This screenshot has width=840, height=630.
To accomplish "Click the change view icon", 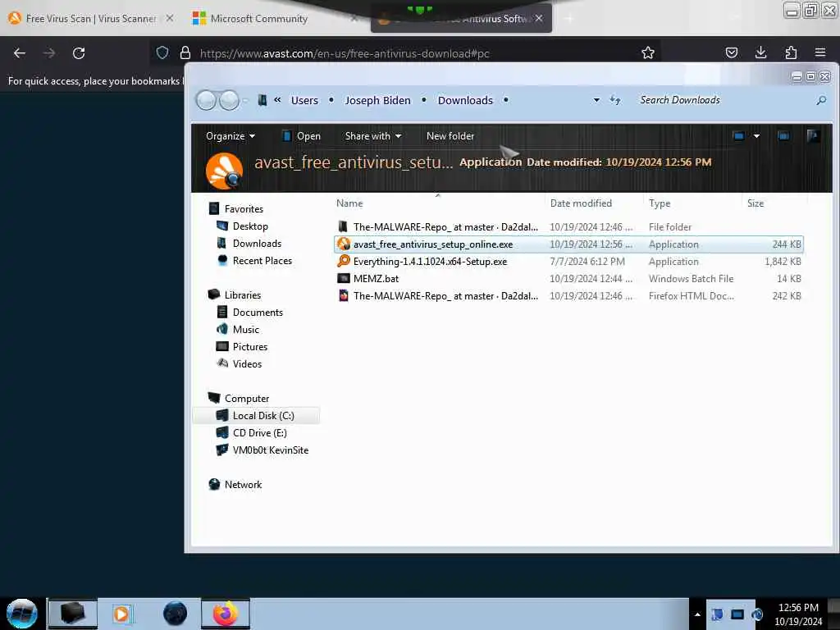I will pos(738,136).
